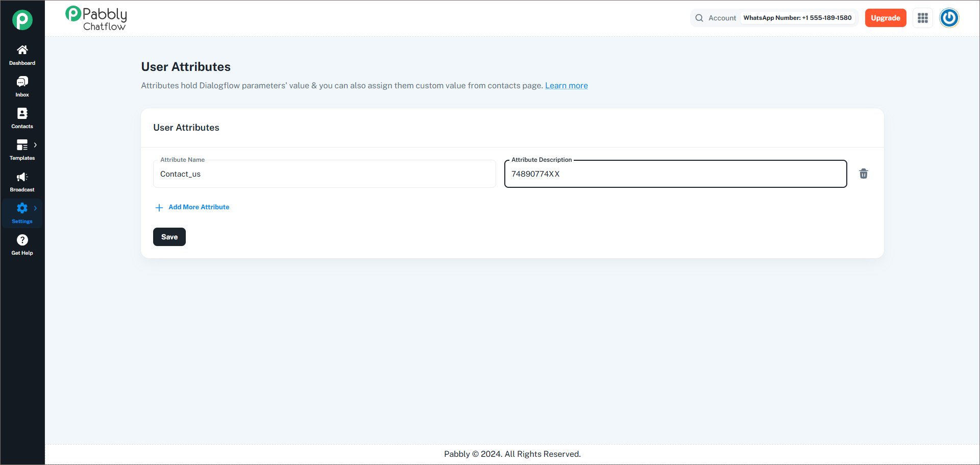Open the apps grid menu
Screen dimensions: 980x465
[923, 18]
